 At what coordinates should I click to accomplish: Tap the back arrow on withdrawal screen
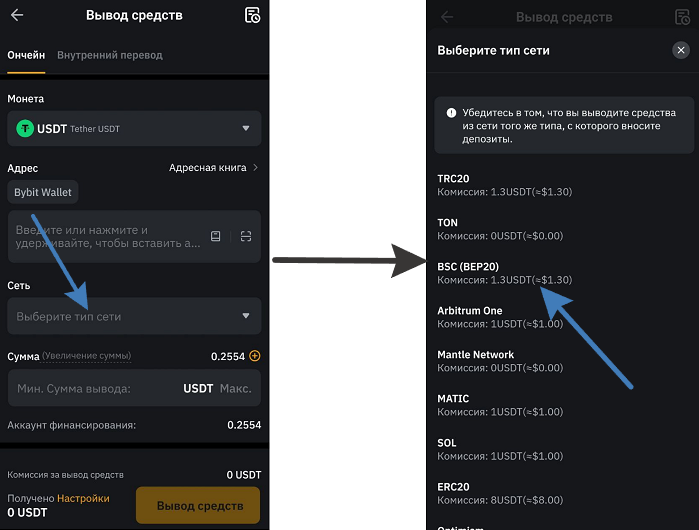17,15
